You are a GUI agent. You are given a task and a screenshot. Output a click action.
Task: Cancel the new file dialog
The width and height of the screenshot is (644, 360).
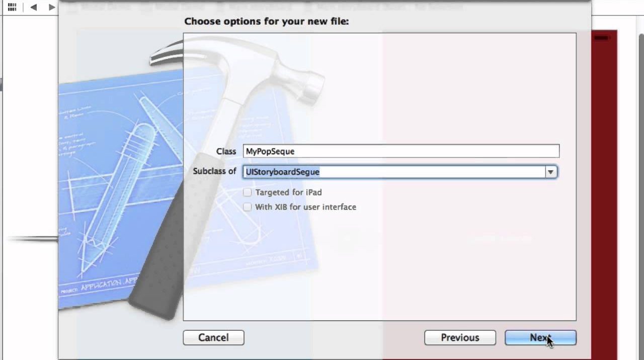[213, 338]
